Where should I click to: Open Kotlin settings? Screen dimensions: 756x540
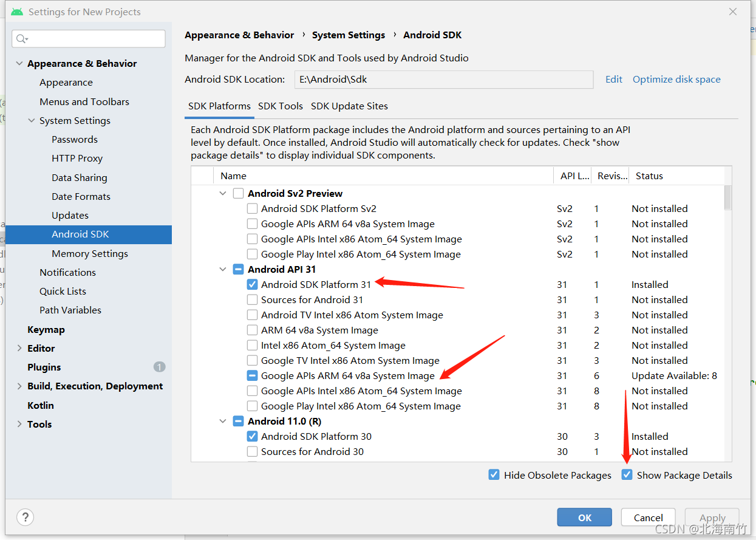[41, 405]
